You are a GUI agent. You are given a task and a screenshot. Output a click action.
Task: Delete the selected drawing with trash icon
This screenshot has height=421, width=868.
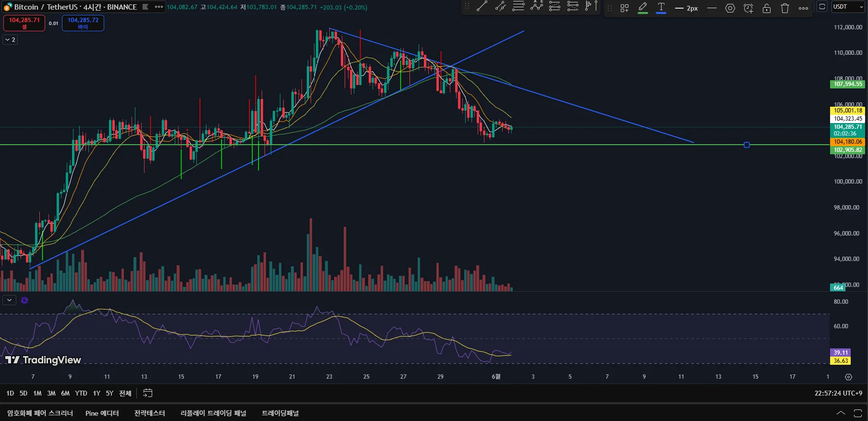tap(785, 8)
